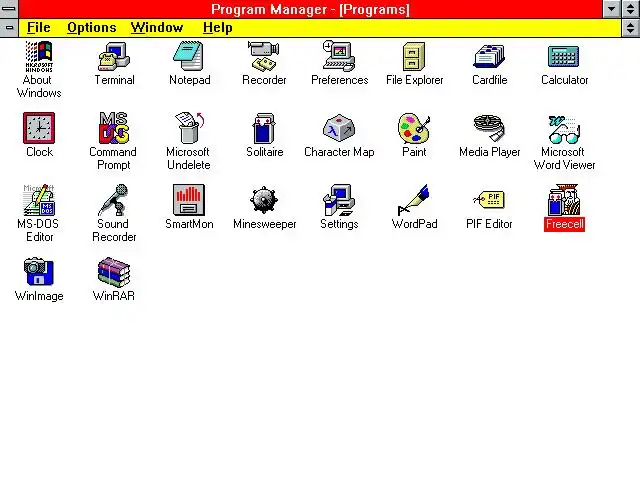
Task: Select the WinRAR books icon
Action: coord(114,272)
